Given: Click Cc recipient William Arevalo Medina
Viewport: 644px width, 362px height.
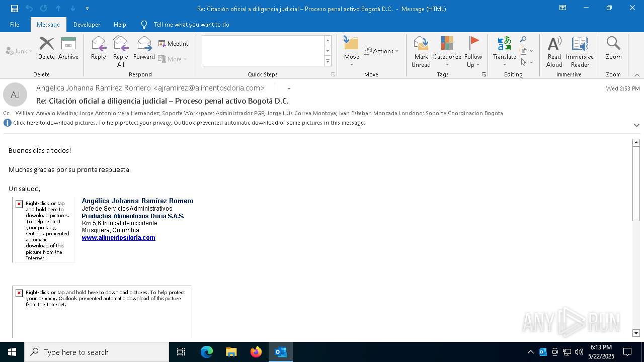Looking at the screenshot, I should click(46, 113).
